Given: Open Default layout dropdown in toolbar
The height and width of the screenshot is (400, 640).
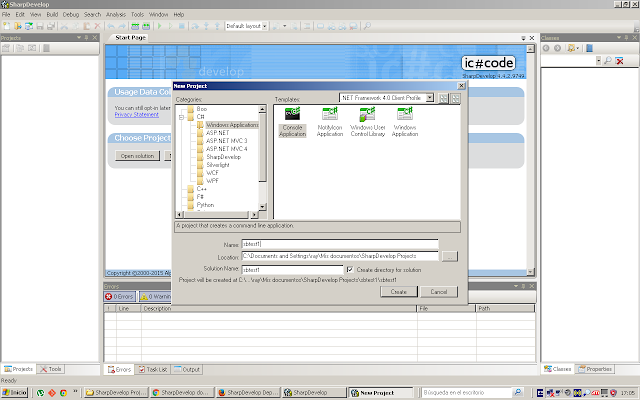Looking at the screenshot, I should coord(264,26).
